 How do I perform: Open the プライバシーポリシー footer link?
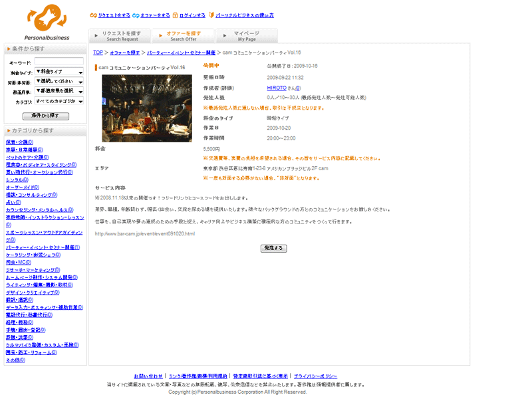point(315,376)
